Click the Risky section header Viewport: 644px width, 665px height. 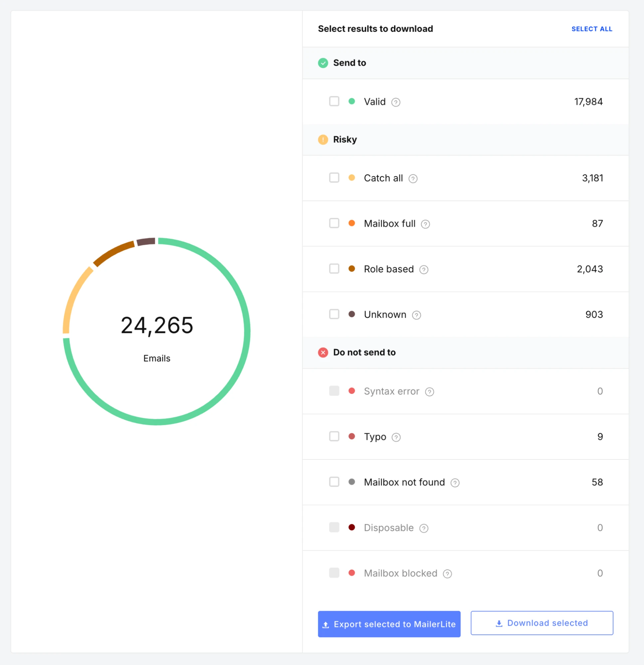(x=465, y=140)
